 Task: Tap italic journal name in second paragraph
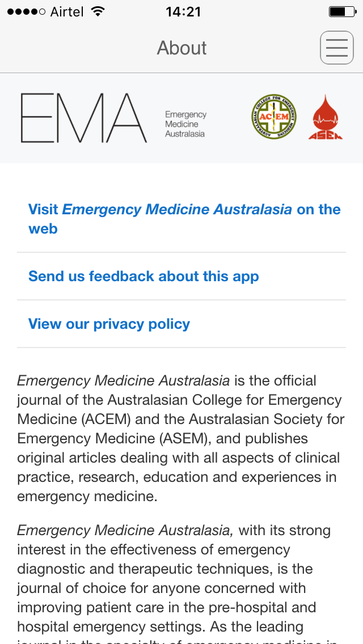(x=125, y=530)
